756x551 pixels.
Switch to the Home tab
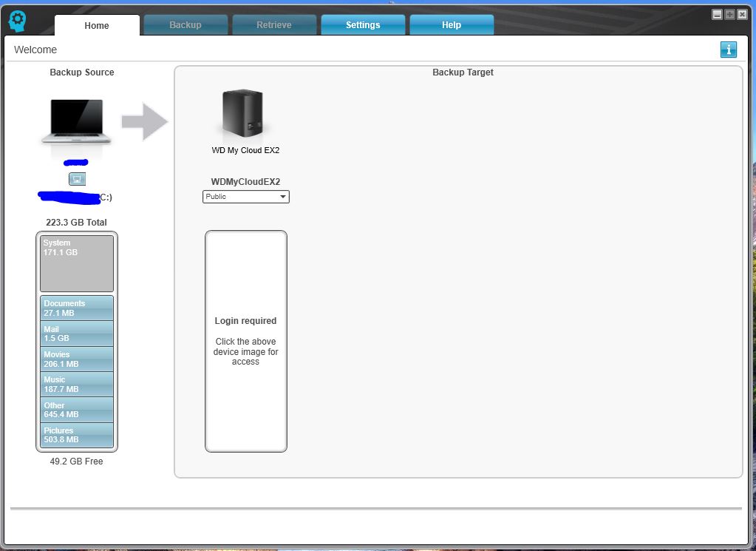pos(97,25)
